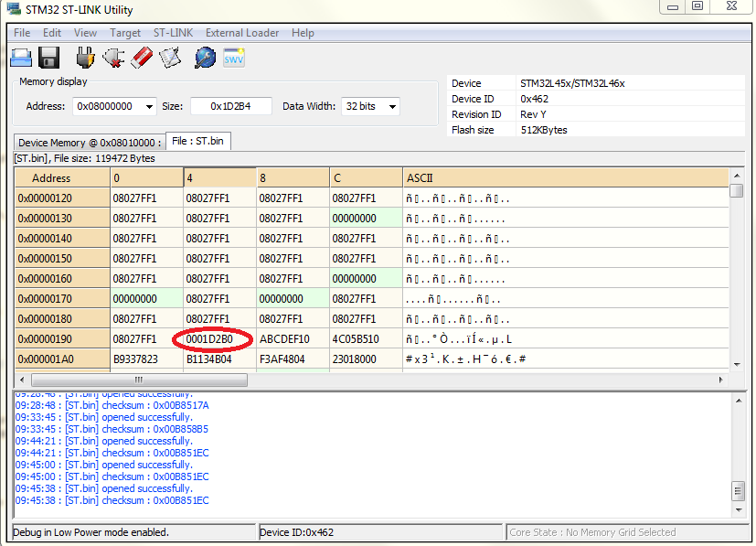Open the Edit menu
Image resolution: width=756 pixels, height=546 pixels.
(x=52, y=33)
